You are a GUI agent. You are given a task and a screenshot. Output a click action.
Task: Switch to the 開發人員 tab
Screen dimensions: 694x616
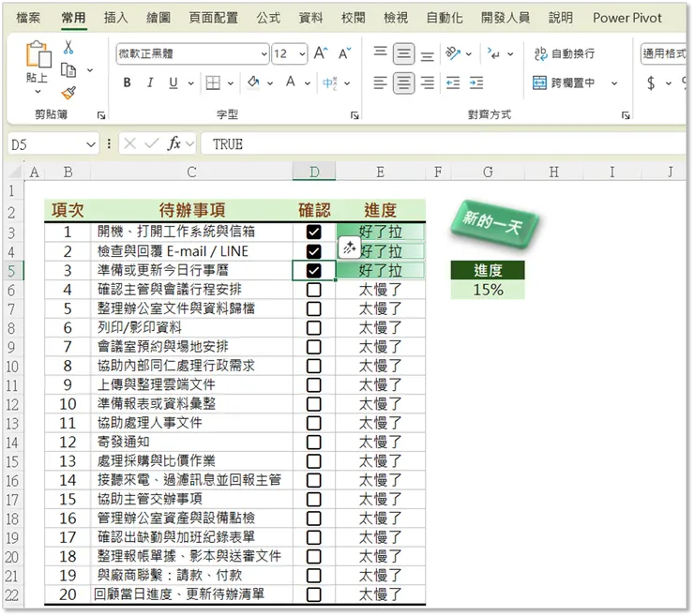[505, 18]
